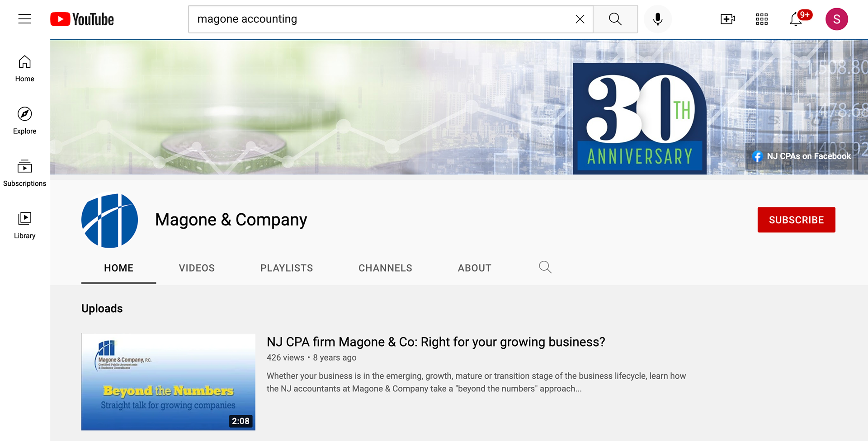The width and height of the screenshot is (868, 441).
Task: Open the account avatar S
Action: point(837,19)
